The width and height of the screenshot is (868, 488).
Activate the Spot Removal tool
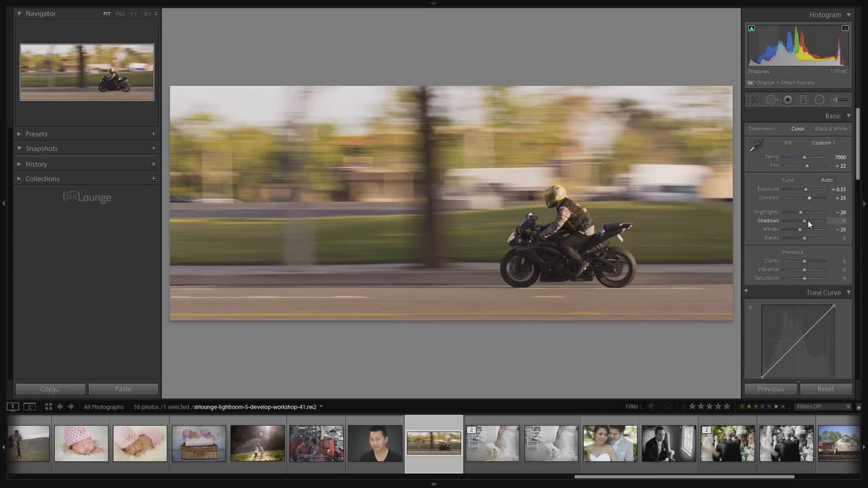pos(771,100)
